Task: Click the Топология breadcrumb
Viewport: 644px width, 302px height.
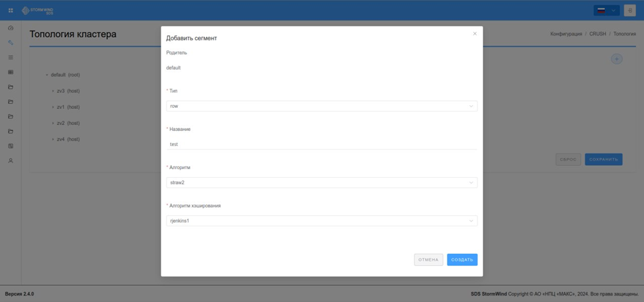Action: (x=625, y=34)
